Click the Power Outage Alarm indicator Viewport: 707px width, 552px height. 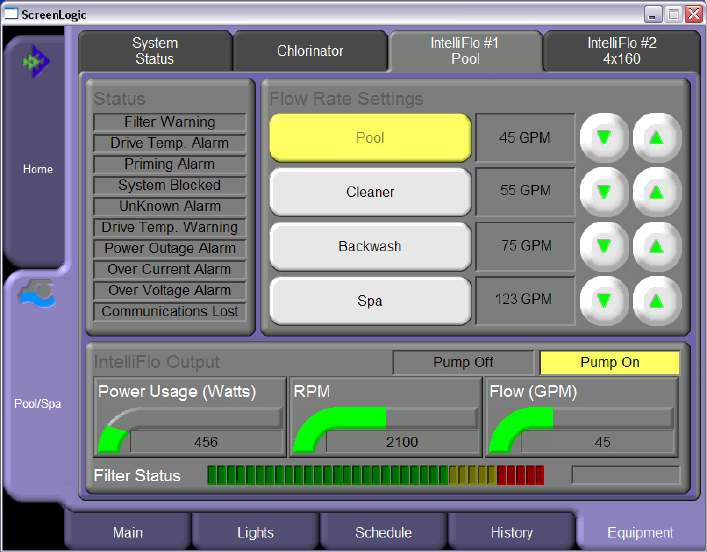click(170, 248)
